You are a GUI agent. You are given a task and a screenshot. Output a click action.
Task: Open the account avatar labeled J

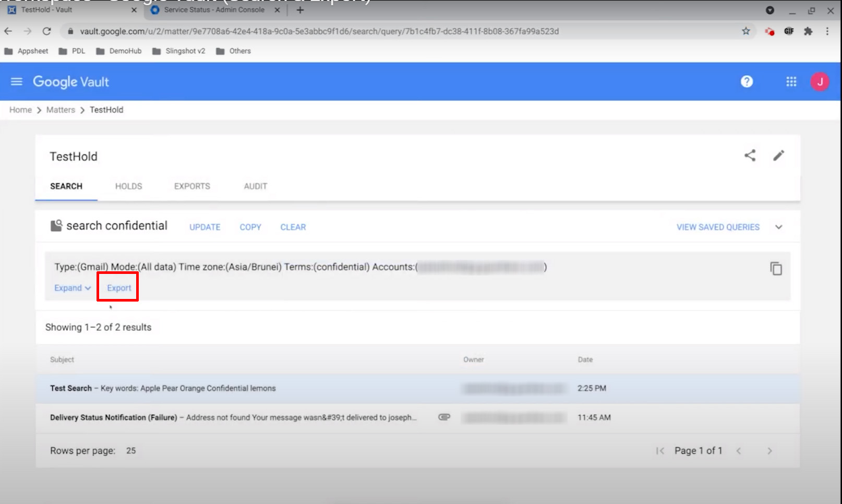pos(820,81)
